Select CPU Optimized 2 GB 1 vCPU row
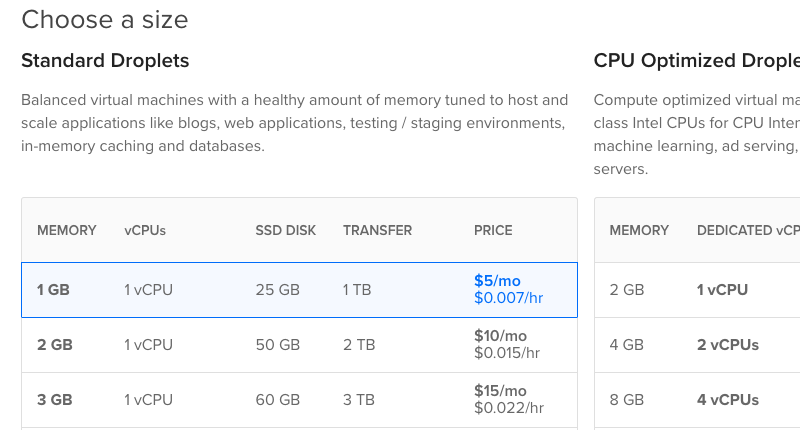The height and width of the screenshot is (430, 800). 697,290
